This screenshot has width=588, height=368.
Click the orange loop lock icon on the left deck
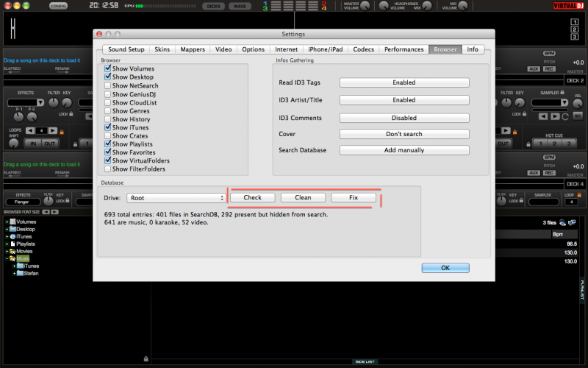tap(62, 132)
